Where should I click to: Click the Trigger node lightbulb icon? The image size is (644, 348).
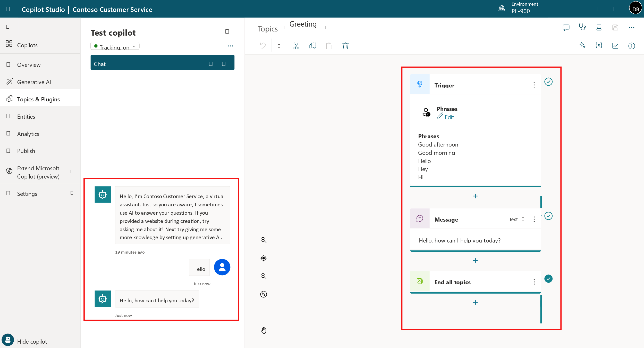point(420,84)
